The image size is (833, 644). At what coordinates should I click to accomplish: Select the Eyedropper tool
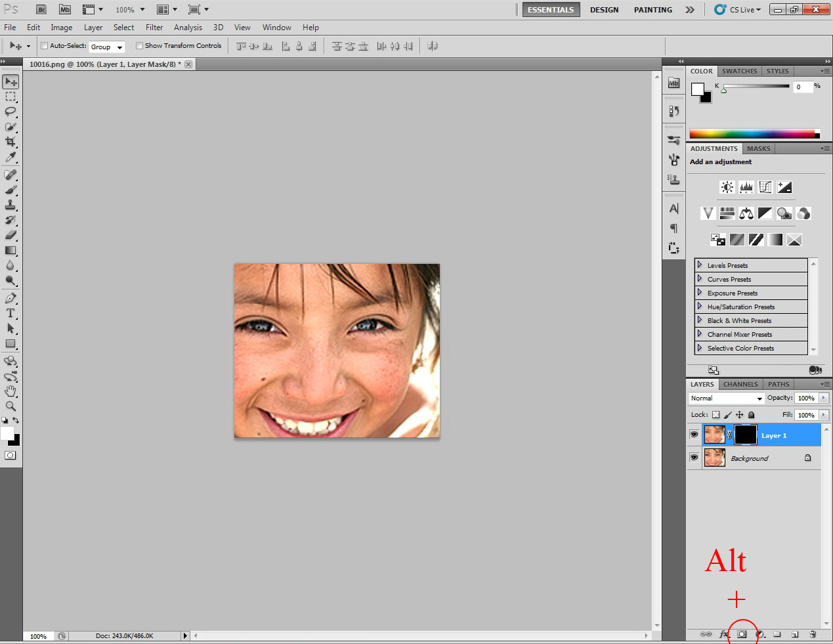tap(11, 157)
